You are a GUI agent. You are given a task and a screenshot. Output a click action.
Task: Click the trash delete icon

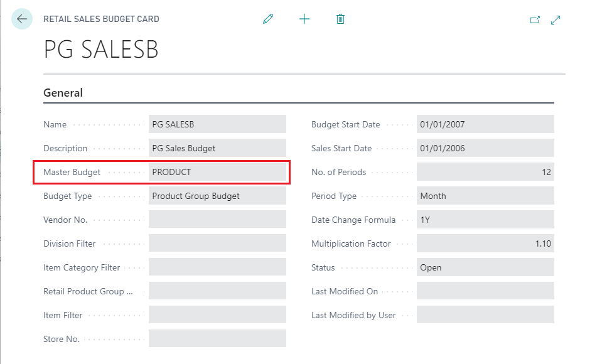(340, 19)
